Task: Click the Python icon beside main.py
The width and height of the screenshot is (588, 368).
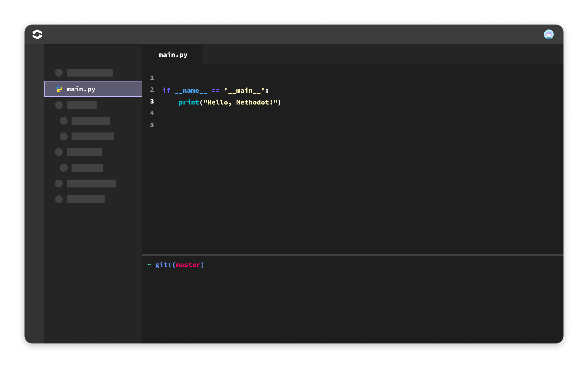Action: tap(59, 89)
